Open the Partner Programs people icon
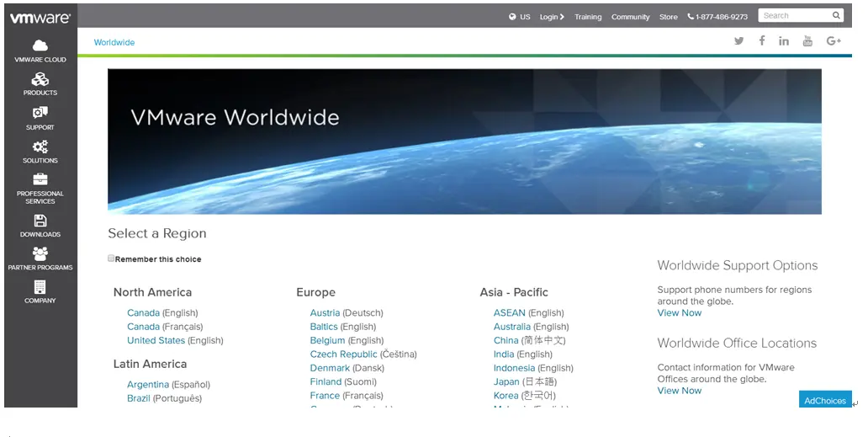868x437 pixels. pos(40,253)
